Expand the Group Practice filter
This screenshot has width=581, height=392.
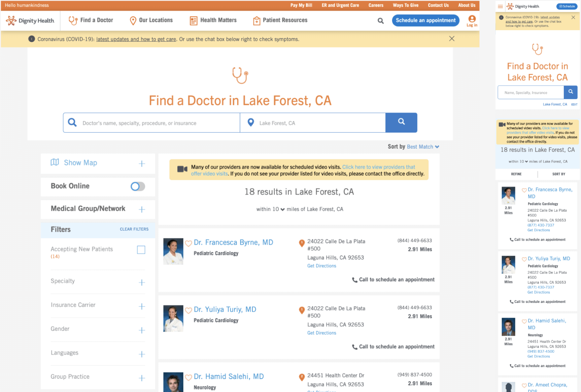(x=142, y=378)
